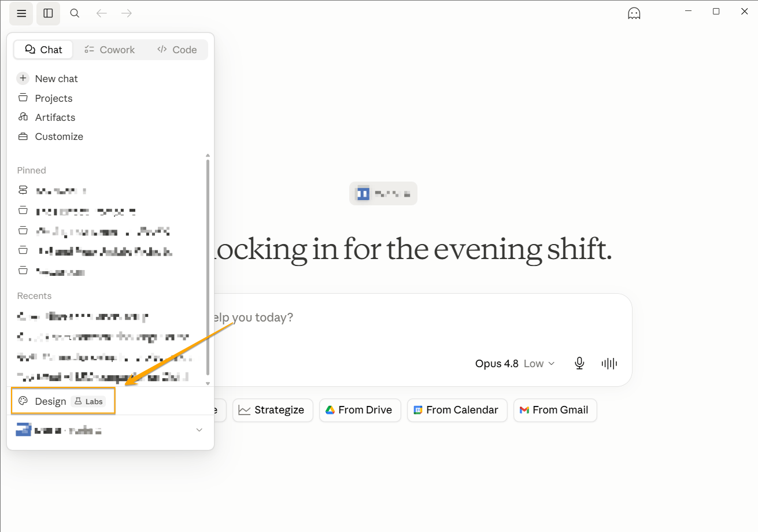The width and height of the screenshot is (758, 532).
Task: Click the Projects folder icon
Action: [23, 98]
